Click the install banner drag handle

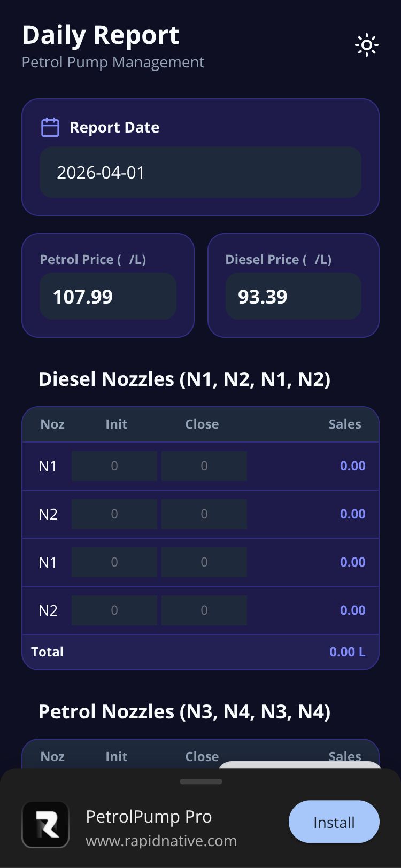(x=201, y=781)
